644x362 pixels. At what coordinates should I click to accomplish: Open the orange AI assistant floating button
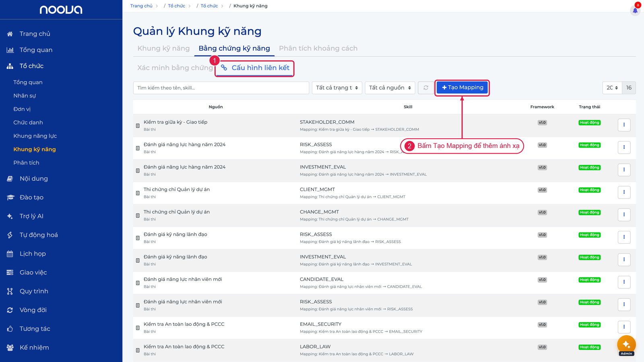pos(626,344)
